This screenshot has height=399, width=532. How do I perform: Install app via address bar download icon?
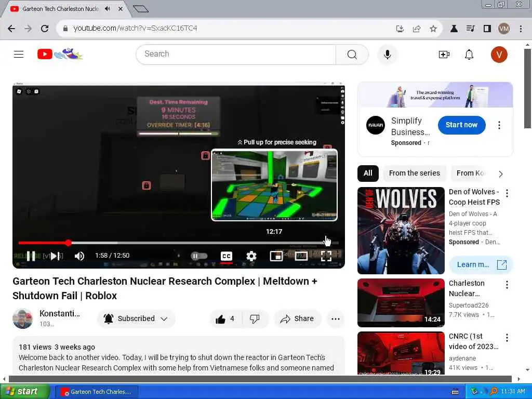click(400, 29)
